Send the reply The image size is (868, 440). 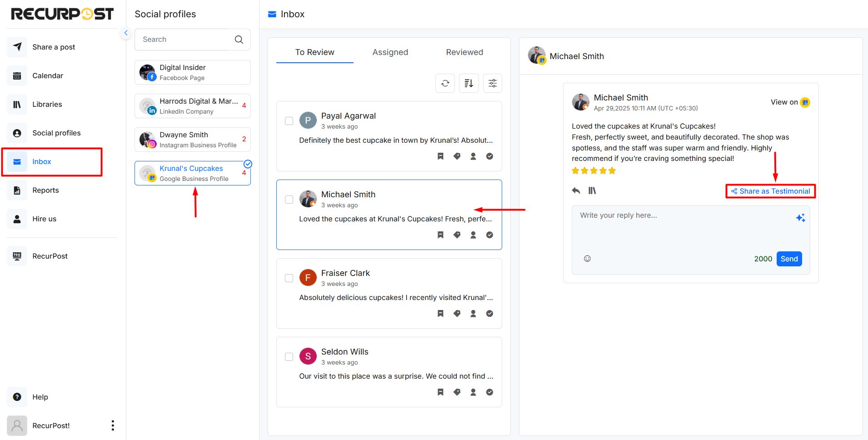[x=789, y=259]
